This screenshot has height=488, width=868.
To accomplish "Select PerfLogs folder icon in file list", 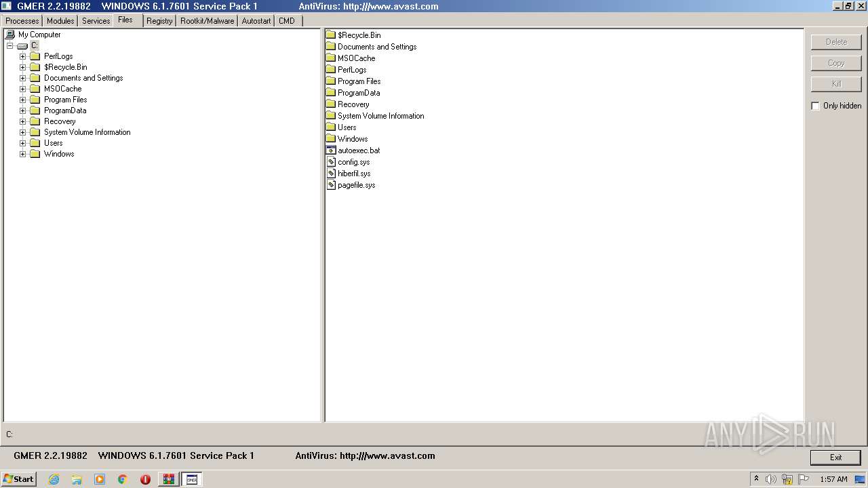I will click(x=331, y=70).
